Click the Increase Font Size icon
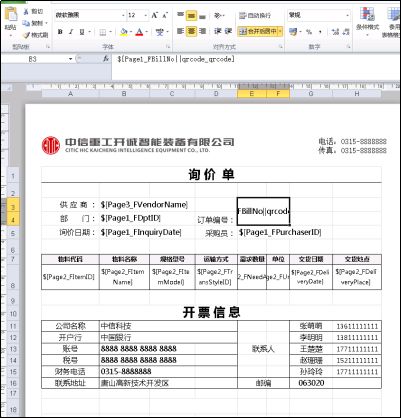The width and height of the screenshot is (401, 418). coord(154,15)
